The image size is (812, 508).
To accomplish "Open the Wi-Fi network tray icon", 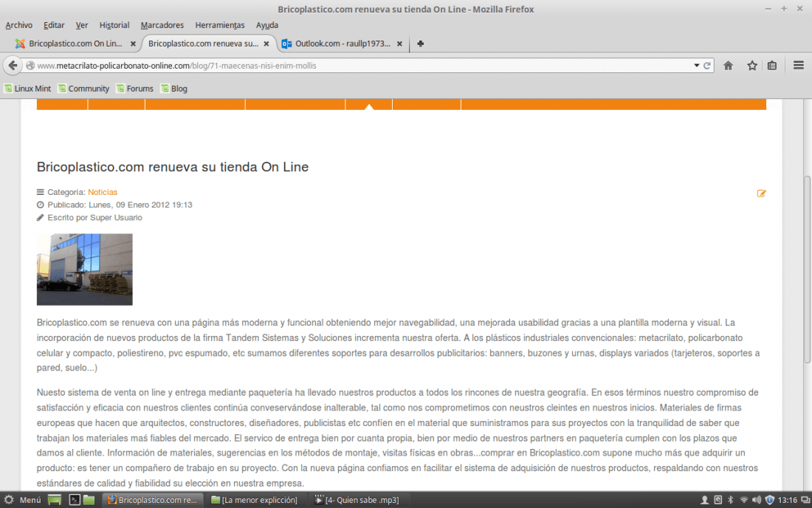I will pyautogui.click(x=743, y=500).
